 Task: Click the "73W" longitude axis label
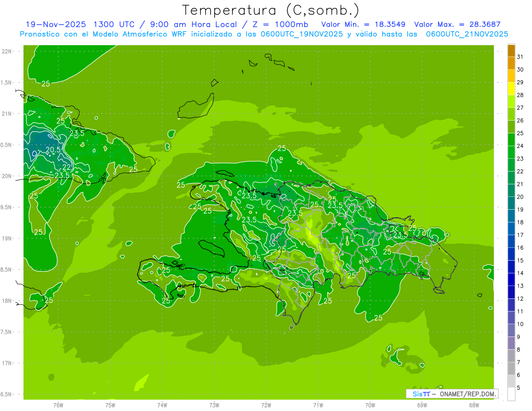pyautogui.click(x=214, y=405)
